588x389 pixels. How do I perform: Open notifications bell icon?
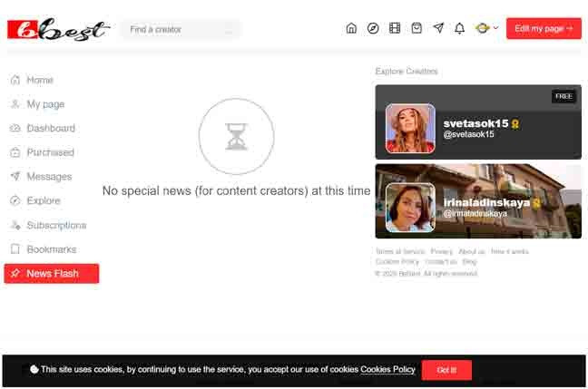460,28
